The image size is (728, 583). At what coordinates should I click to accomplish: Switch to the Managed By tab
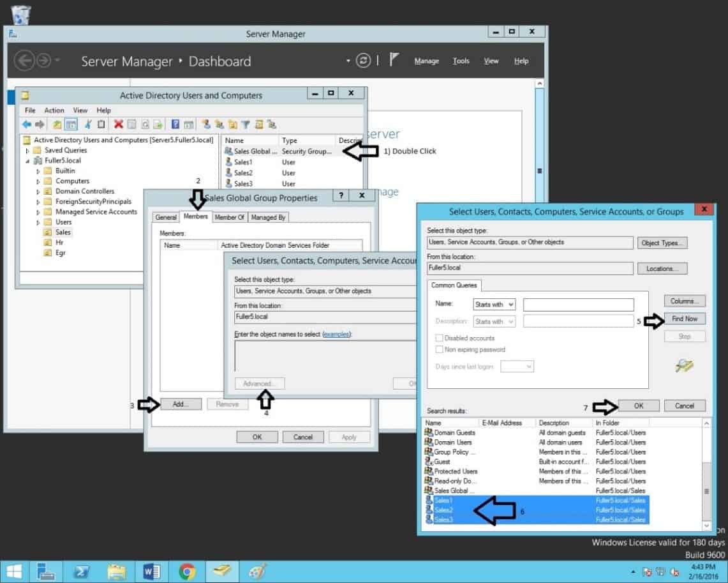tap(268, 217)
